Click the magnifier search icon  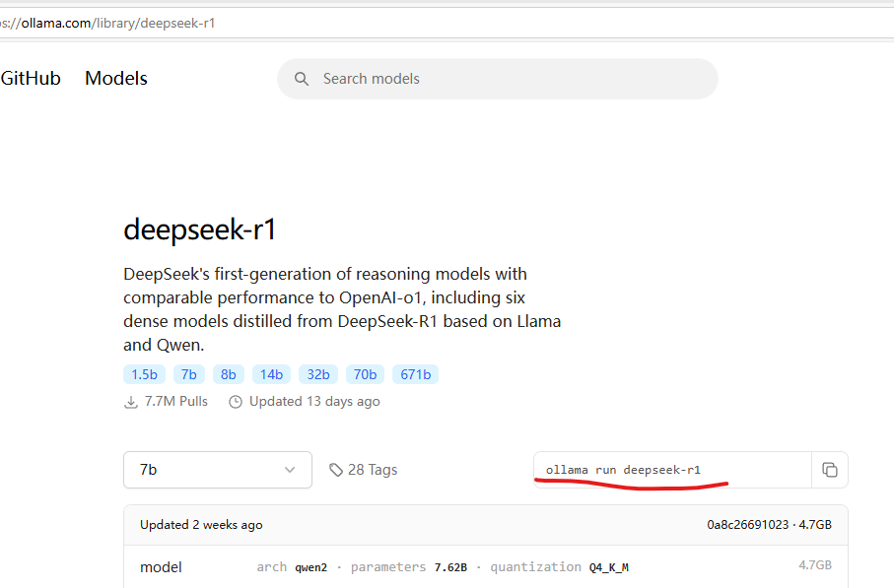pos(302,79)
